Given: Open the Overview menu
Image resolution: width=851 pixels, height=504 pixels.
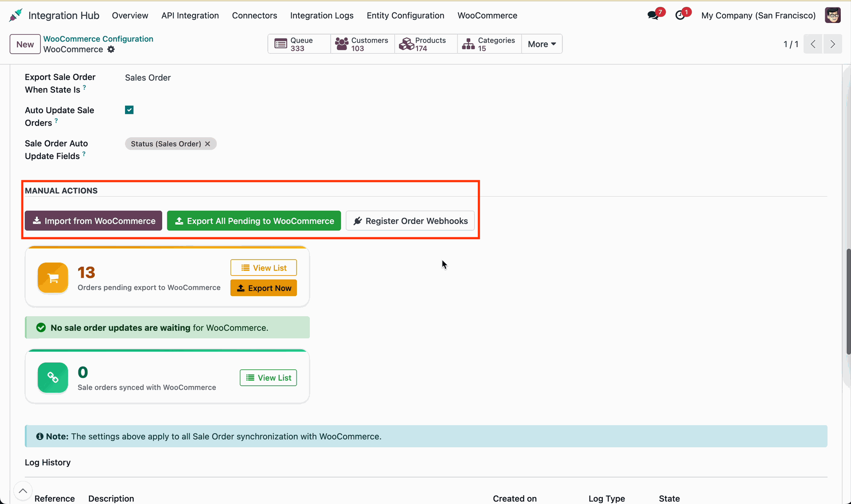Looking at the screenshot, I should point(130,16).
